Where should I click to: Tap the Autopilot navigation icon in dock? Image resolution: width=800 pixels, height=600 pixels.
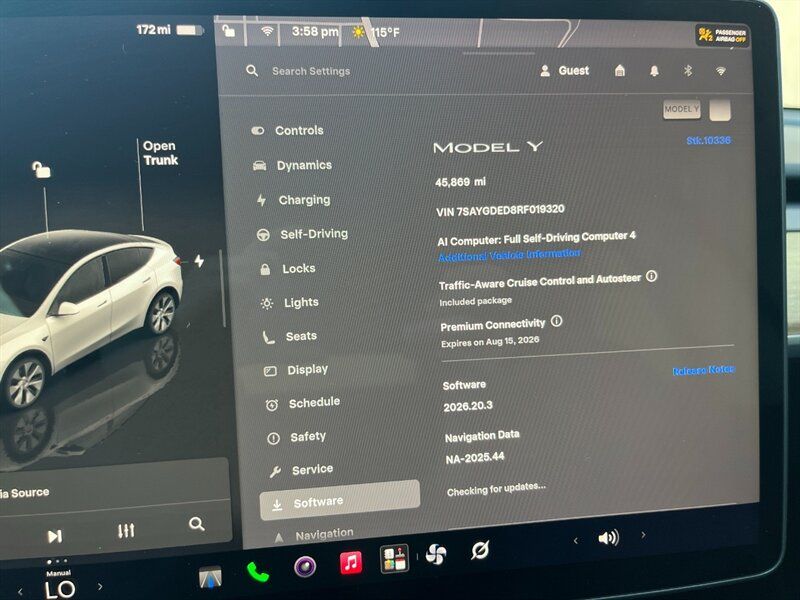pos(210,577)
